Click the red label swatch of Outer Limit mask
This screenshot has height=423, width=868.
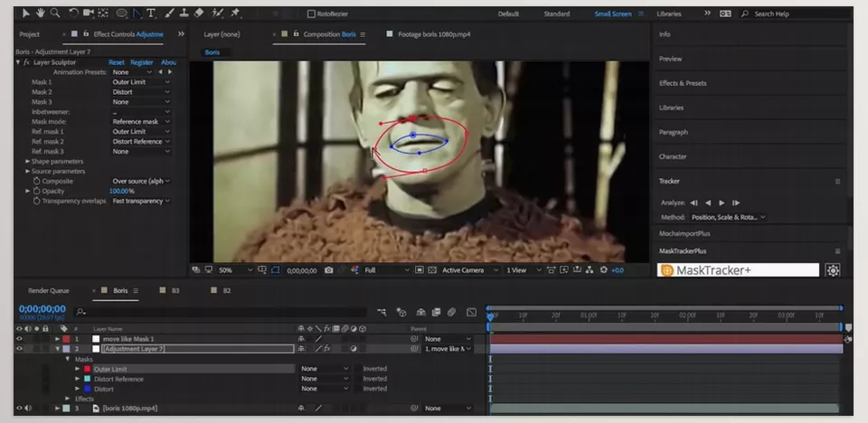pyautogui.click(x=87, y=369)
